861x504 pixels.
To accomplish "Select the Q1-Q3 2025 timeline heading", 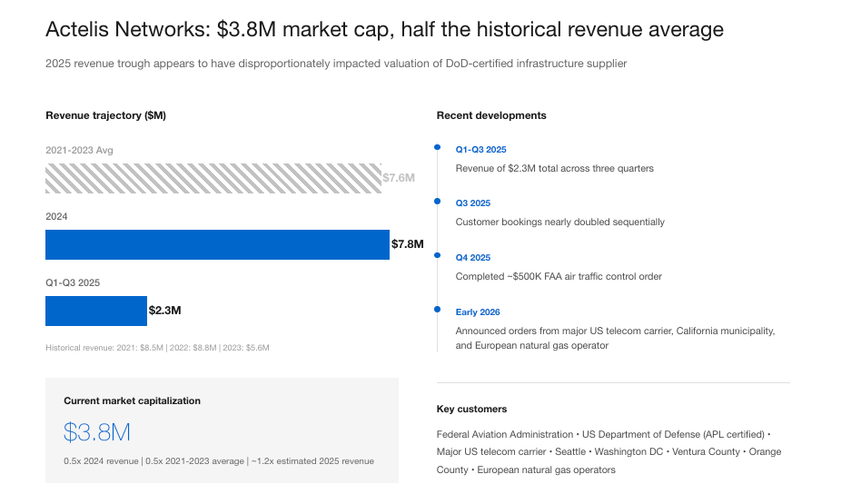I will tap(480, 149).
